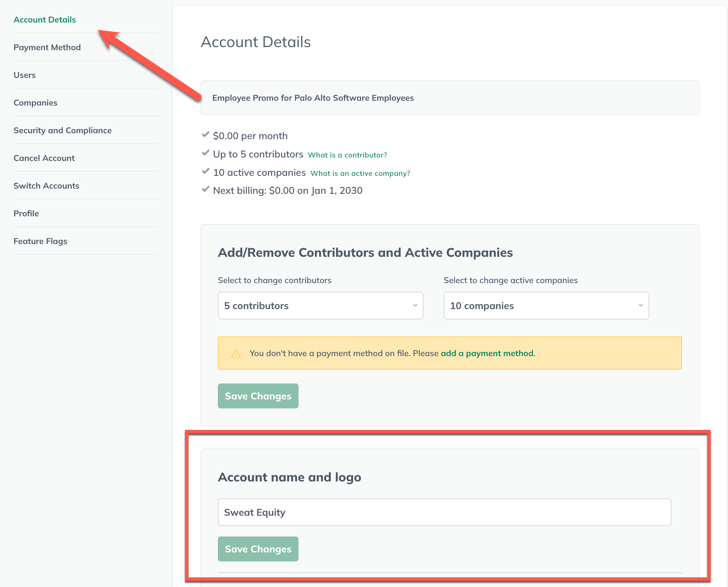Open the Cancel Account page
This screenshot has width=728, height=587.
point(44,158)
